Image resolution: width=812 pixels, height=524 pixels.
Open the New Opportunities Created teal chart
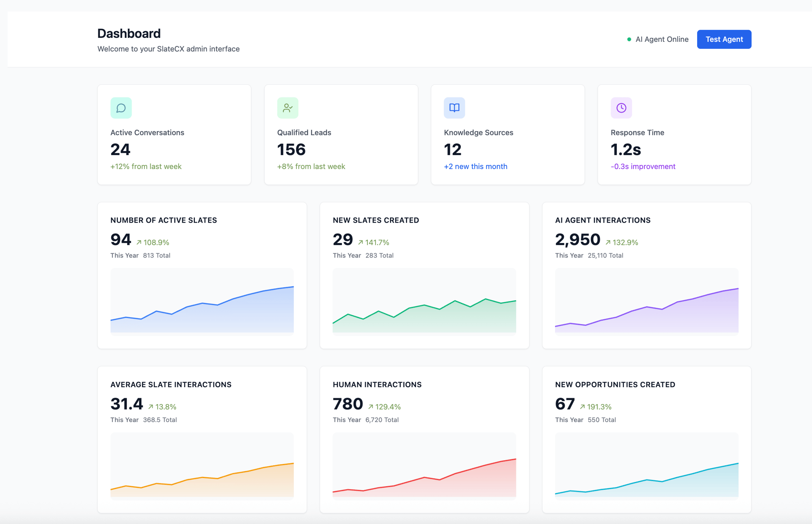pos(646,465)
